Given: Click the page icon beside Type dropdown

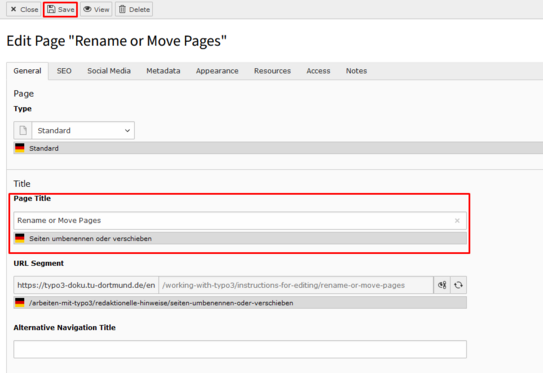Looking at the screenshot, I should pyautogui.click(x=23, y=131).
